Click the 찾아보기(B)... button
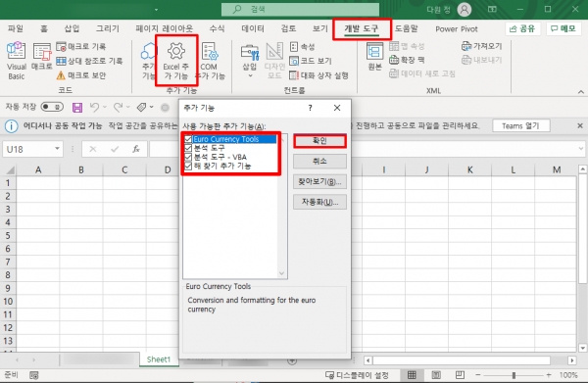 pyautogui.click(x=319, y=182)
